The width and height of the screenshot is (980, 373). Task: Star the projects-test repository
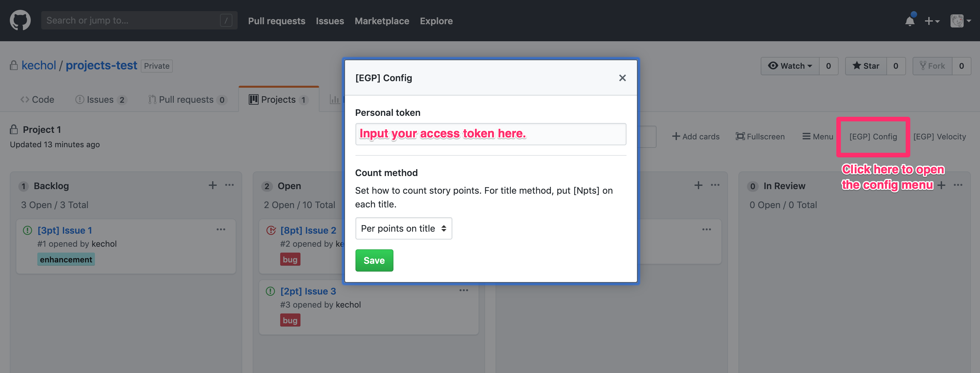(x=866, y=66)
